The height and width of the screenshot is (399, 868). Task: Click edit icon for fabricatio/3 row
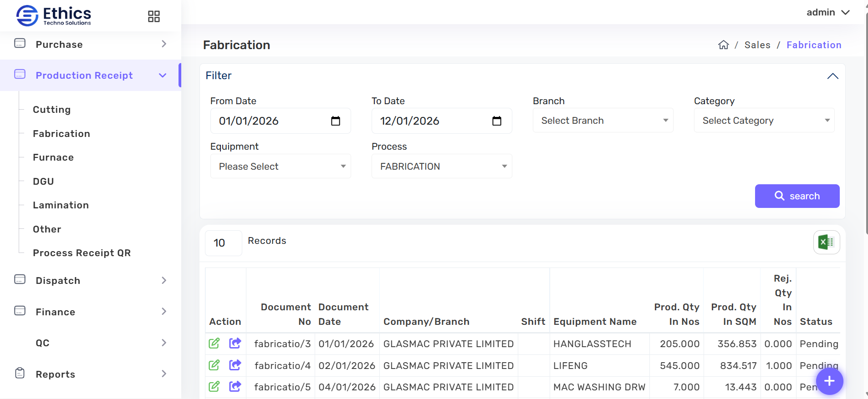pos(214,343)
